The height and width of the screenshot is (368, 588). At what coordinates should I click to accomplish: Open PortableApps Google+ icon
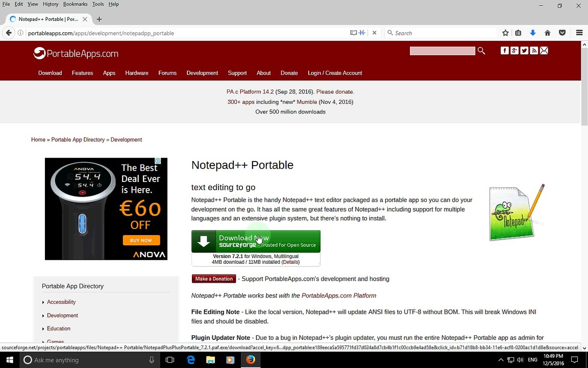point(514,51)
